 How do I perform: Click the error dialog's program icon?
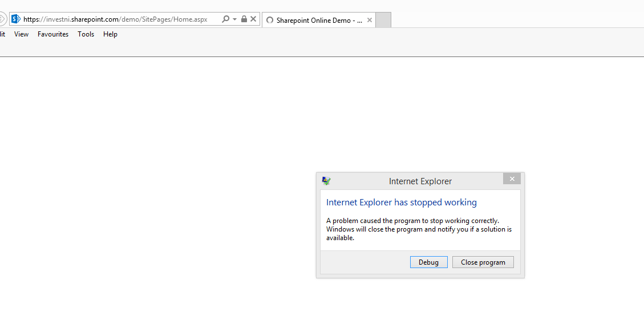[x=326, y=181]
